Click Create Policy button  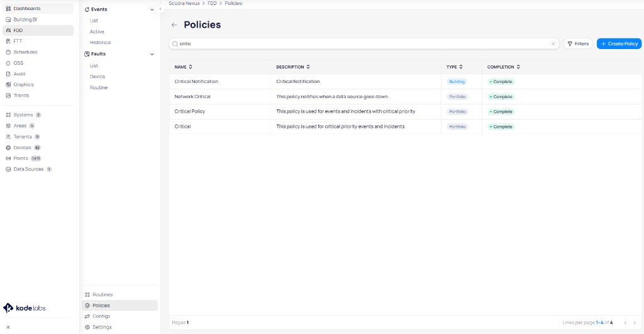619,43
